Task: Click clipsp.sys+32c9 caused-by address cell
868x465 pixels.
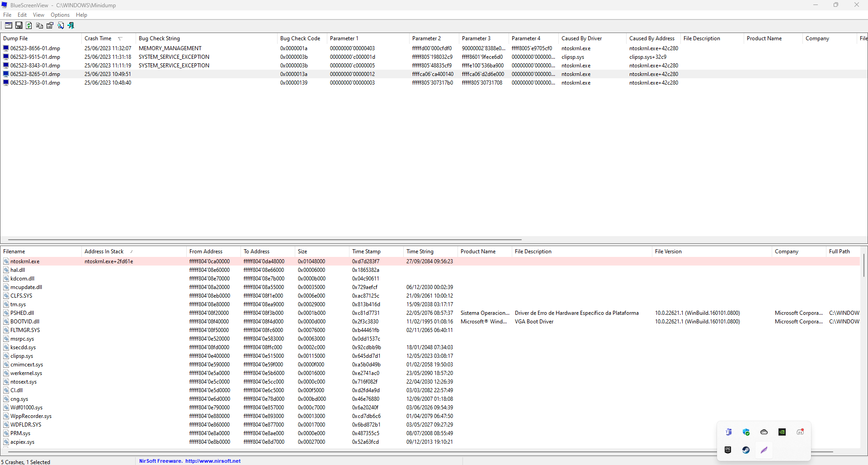Action: tap(648, 57)
